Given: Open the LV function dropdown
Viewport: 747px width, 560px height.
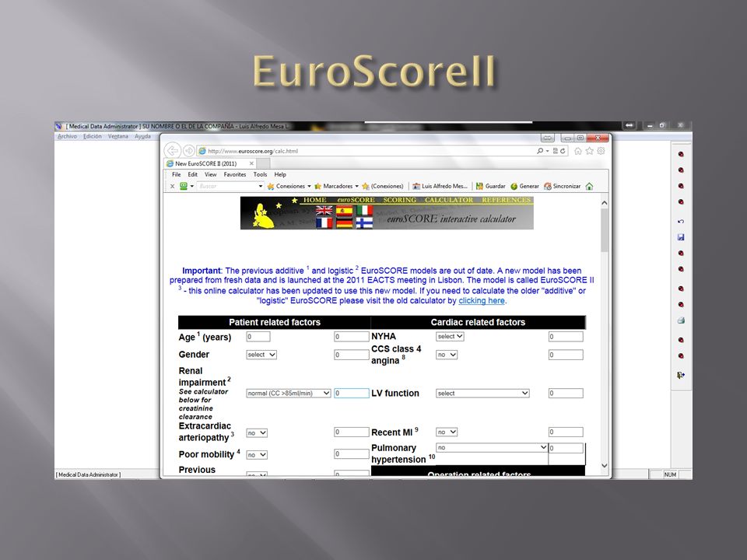Looking at the screenshot, I should point(482,394).
